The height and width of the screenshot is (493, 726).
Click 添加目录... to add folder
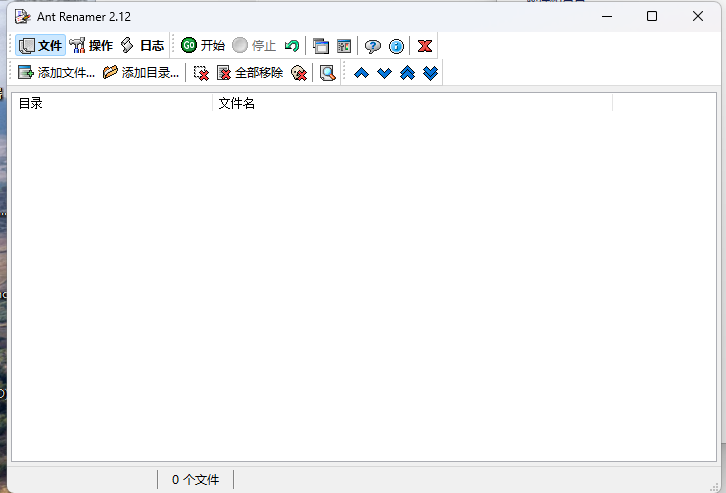[141, 73]
